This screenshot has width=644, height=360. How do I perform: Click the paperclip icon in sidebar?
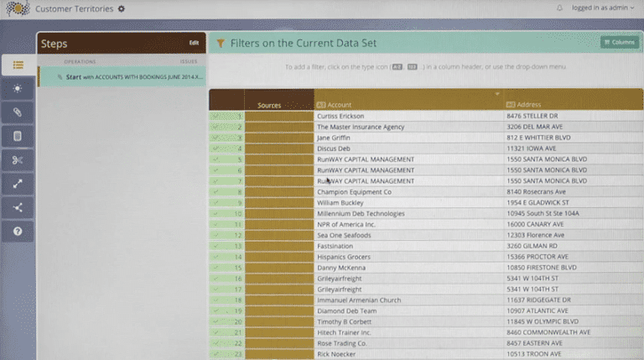18,112
